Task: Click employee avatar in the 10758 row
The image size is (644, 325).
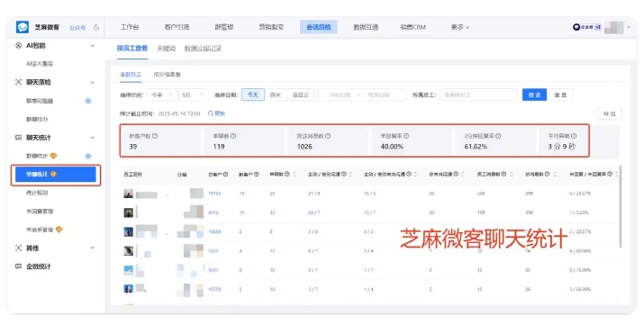Action: click(129, 289)
